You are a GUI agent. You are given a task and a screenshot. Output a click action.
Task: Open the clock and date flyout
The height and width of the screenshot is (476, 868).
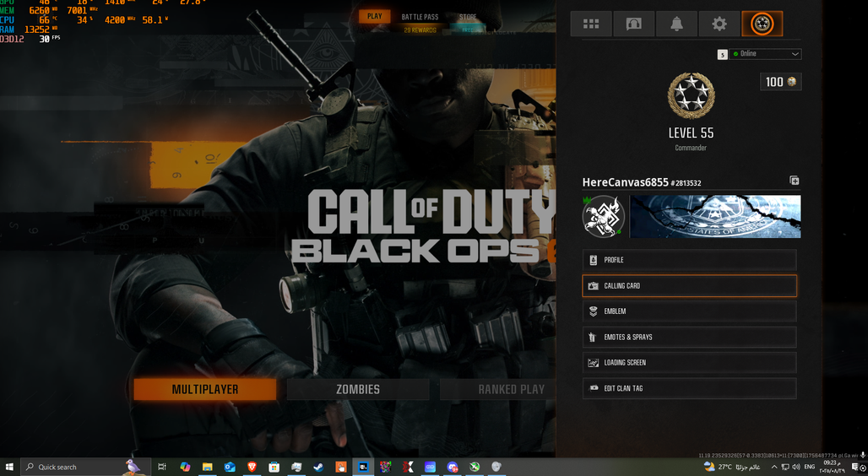point(832,468)
